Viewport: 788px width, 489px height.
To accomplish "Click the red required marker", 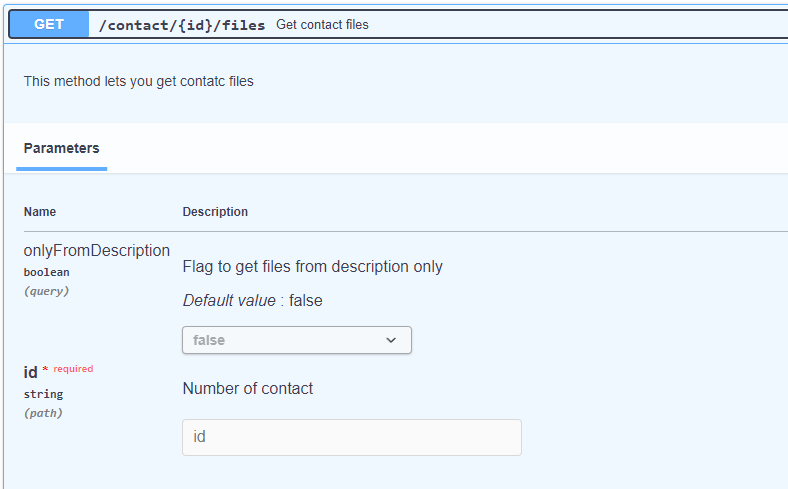I will pyautogui.click(x=68, y=369).
